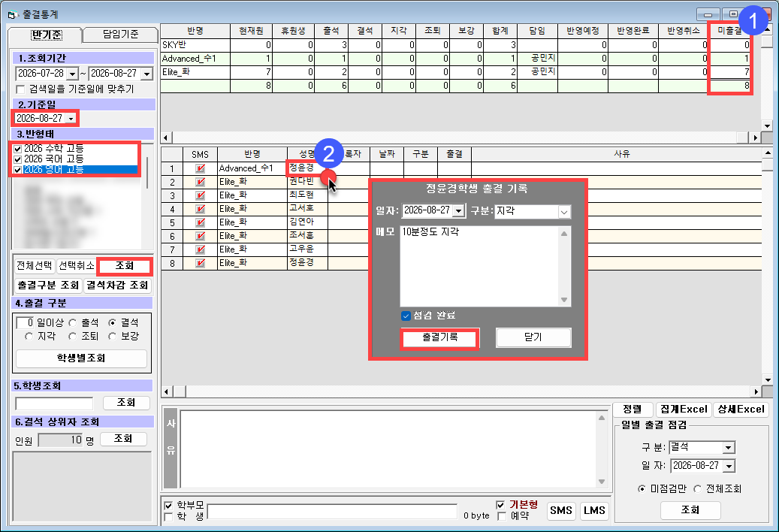The width and height of the screenshot is (779, 532).
Task: Enable 검색일을 기준일에 맞추기 checkbox
Action: (20, 89)
